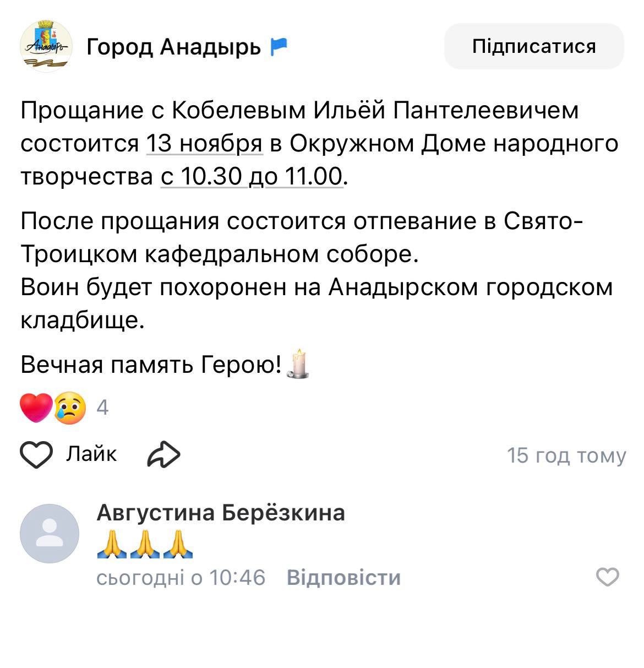Share the post with the arrow icon

164,455
